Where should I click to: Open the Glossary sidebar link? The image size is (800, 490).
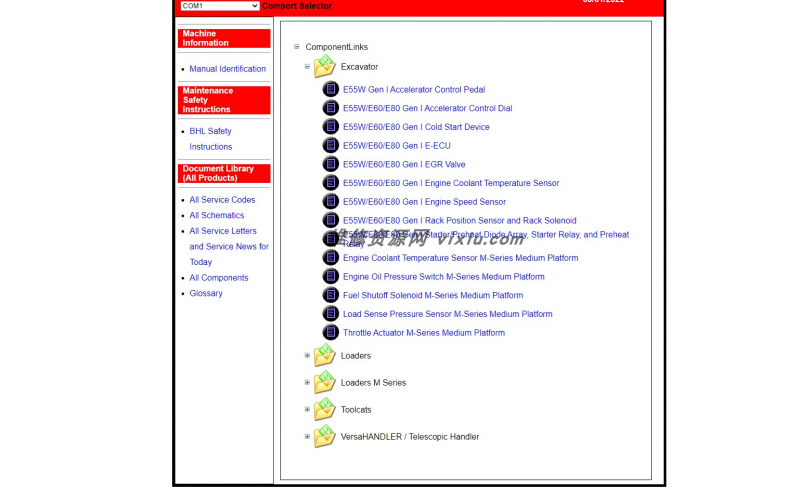(206, 293)
